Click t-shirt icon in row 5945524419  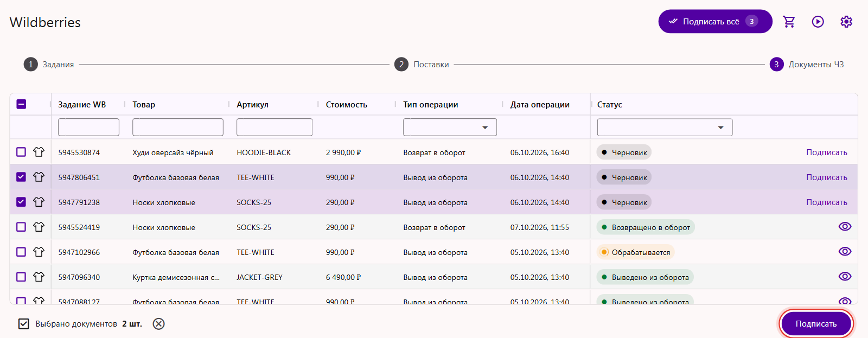click(x=39, y=227)
